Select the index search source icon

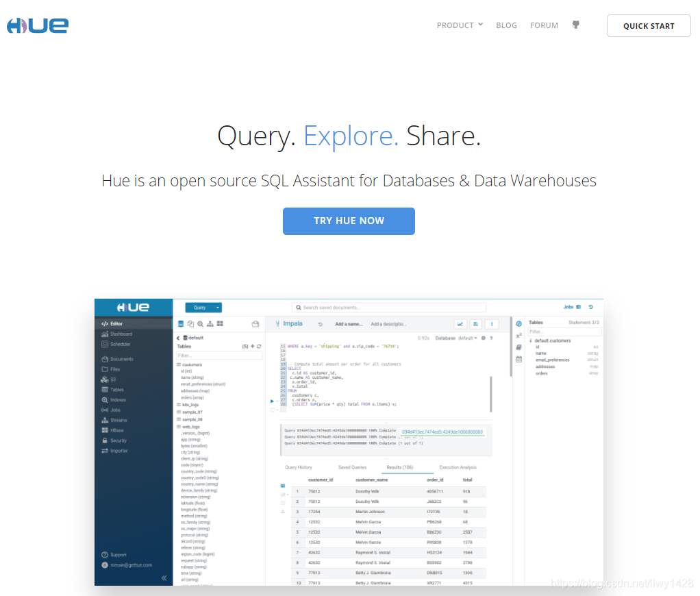(x=201, y=324)
